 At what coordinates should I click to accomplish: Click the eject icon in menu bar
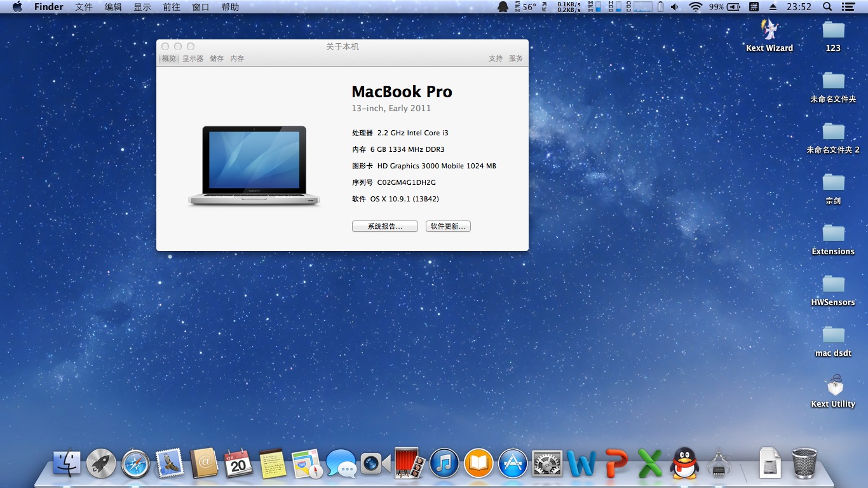(773, 7)
